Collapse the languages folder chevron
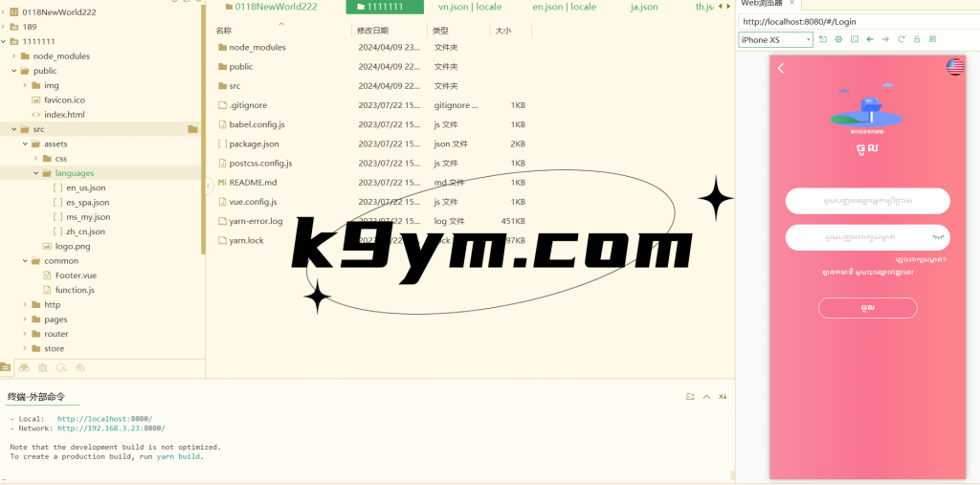The image size is (980, 485). (x=35, y=173)
